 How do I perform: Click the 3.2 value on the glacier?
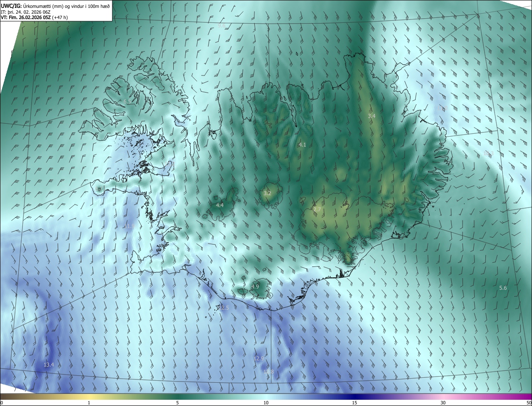coord(267,193)
